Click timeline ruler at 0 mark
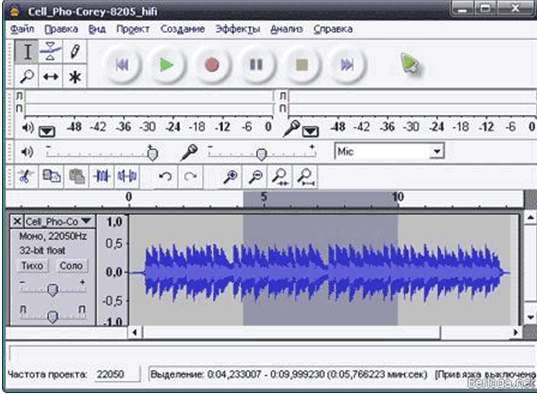This screenshot has width=537, height=395. (x=129, y=197)
